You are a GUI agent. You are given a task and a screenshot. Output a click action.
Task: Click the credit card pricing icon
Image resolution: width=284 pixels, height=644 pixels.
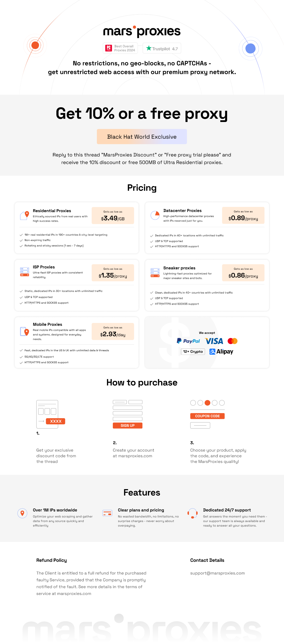pyautogui.click(x=107, y=513)
